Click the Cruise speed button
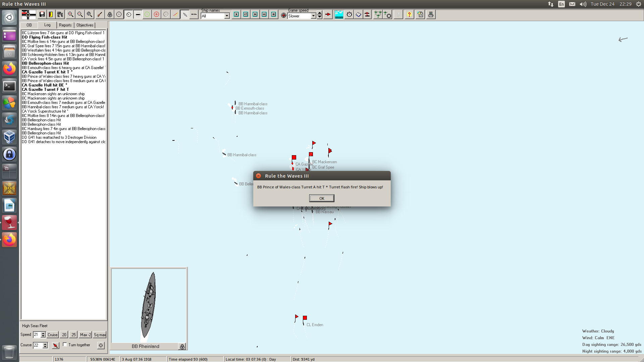The image size is (644, 362). pyautogui.click(x=52, y=335)
